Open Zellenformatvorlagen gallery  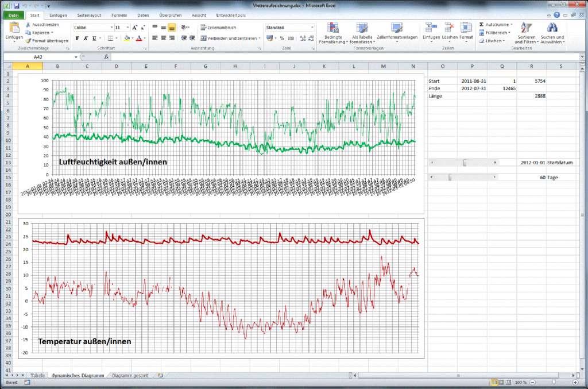pos(397,32)
